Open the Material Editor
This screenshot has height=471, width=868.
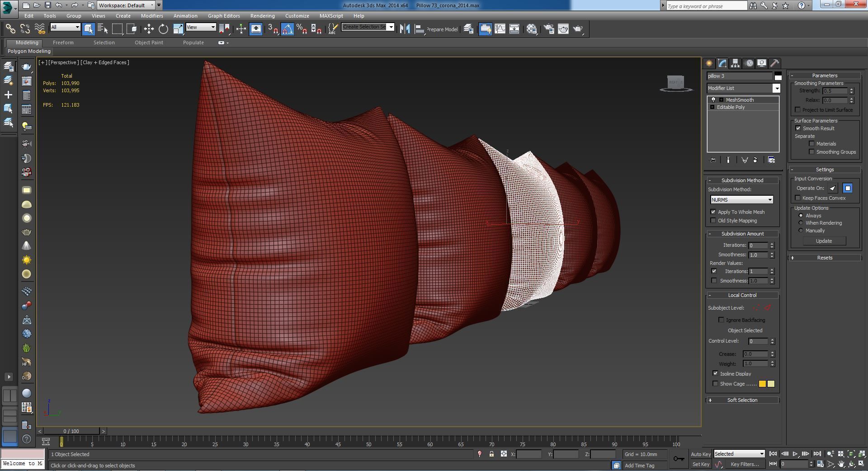(532, 29)
